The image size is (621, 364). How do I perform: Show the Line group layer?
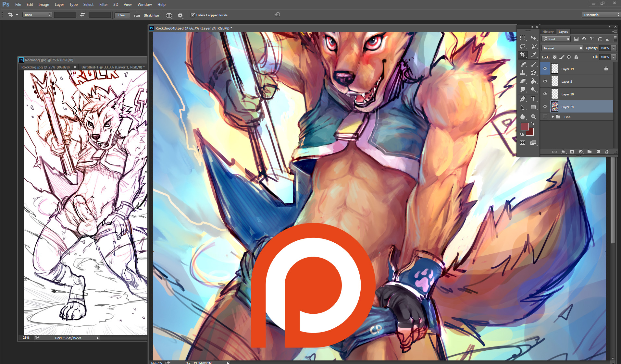pos(545,117)
